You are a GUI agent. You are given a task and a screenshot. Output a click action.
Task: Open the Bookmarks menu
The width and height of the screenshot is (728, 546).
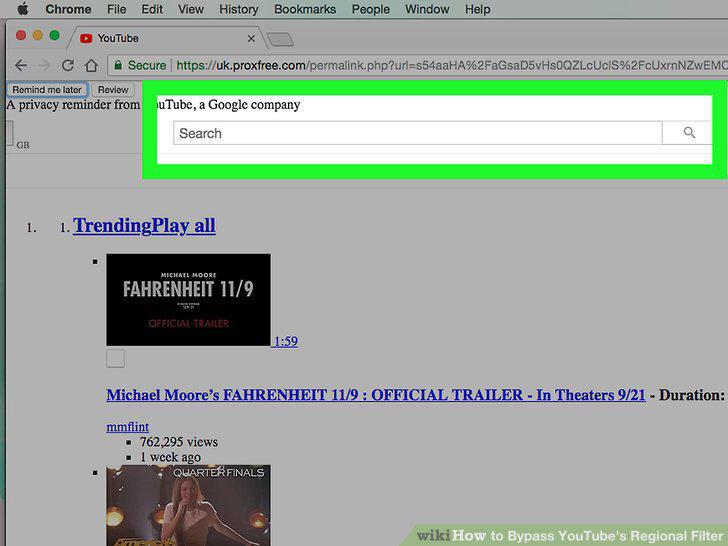[x=305, y=9]
